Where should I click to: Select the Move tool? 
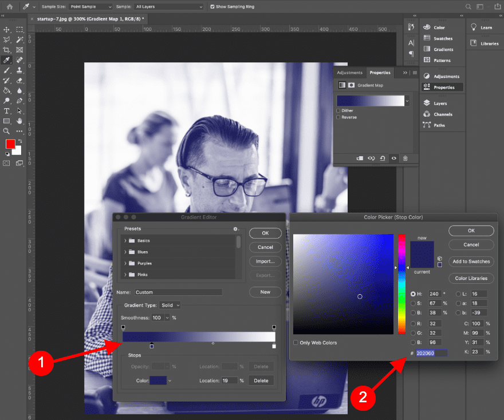tap(7, 29)
